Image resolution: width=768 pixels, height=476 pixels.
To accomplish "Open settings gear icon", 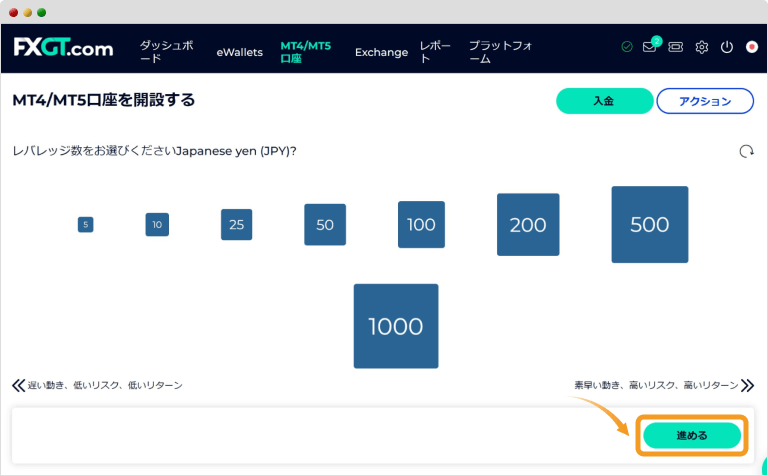I will tap(701, 47).
